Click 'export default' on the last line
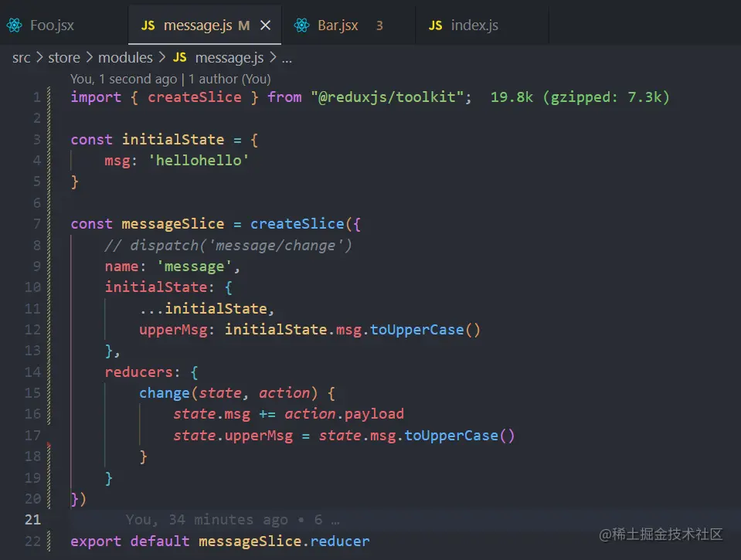Viewport: 741px width, 560px height. click(130, 541)
